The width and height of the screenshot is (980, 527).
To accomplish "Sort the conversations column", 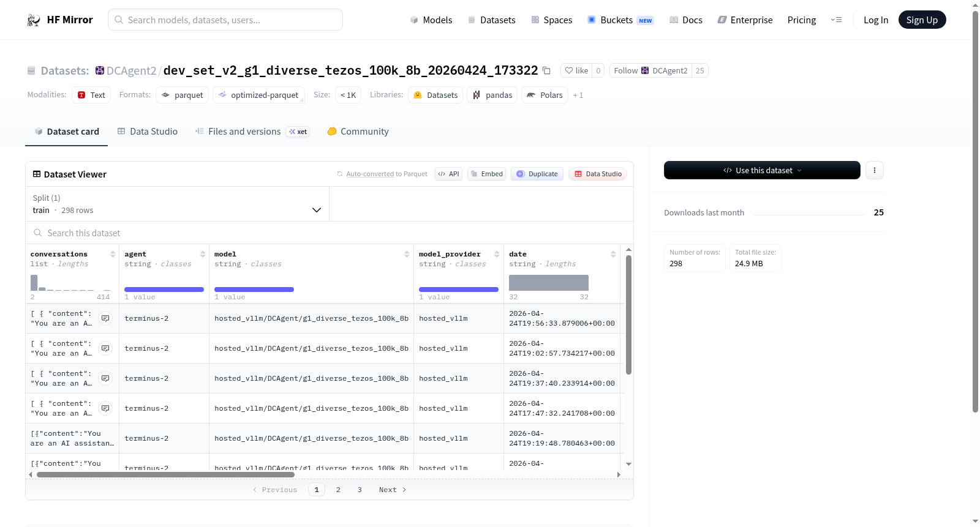I will (113, 254).
